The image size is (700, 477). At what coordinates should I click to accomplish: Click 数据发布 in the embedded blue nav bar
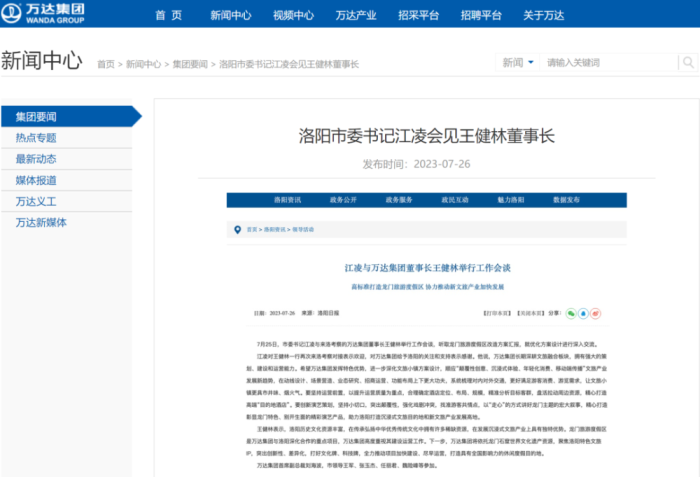[567, 200]
